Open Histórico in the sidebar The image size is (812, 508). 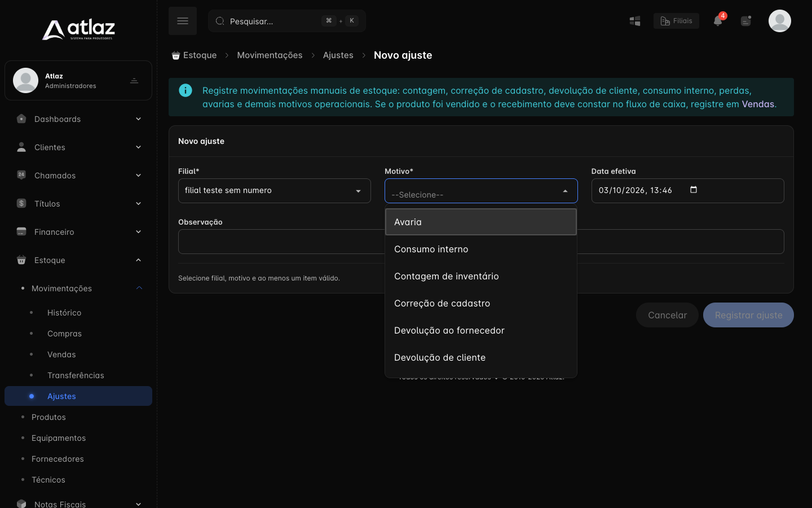[x=64, y=312]
